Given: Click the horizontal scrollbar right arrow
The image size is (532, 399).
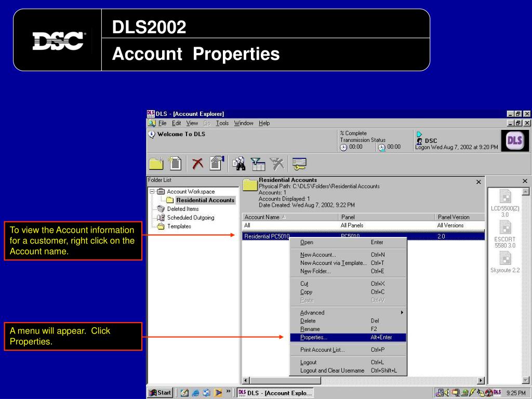Looking at the screenshot, I should [x=481, y=381].
